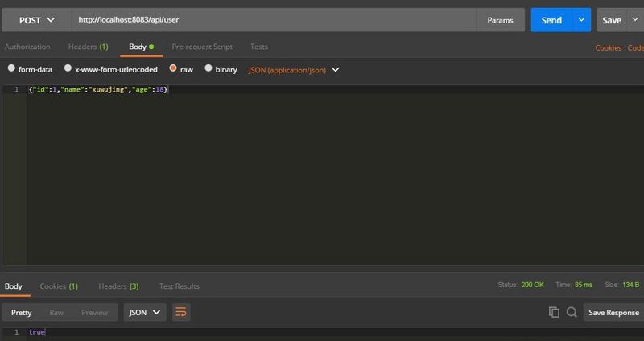Select the request Body tab

tap(142, 47)
